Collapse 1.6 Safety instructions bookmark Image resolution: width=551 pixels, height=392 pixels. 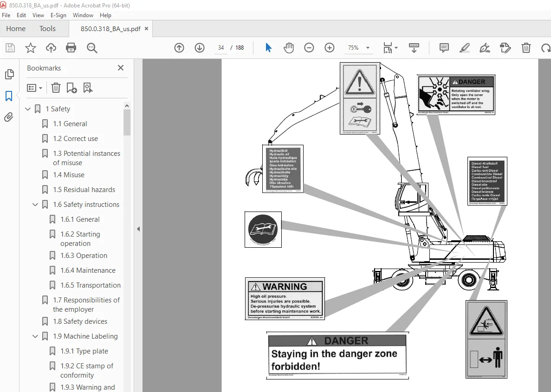[x=35, y=205]
